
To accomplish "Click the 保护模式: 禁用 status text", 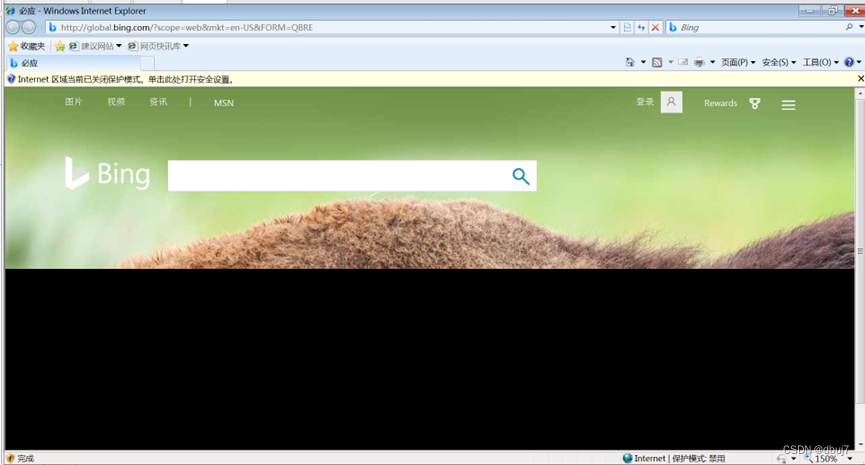I will click(698, 458).
